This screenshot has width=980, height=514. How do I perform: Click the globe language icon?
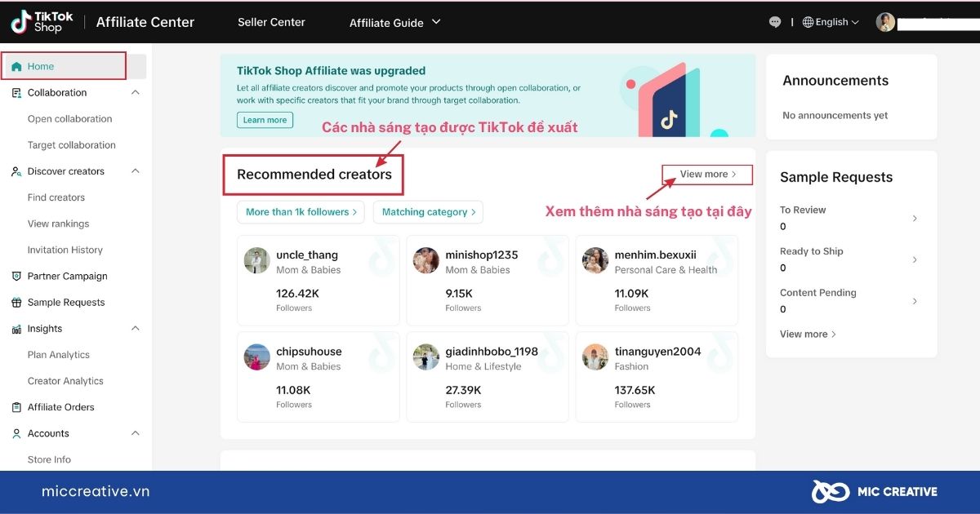click(x=808, y=22)
